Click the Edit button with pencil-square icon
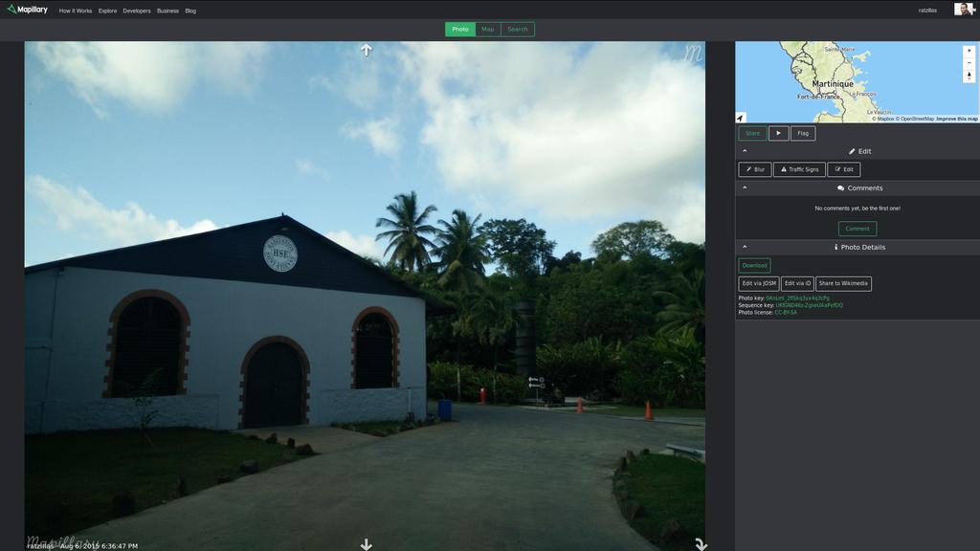Screen dimensions: 980x551 [x=844, y=169]
